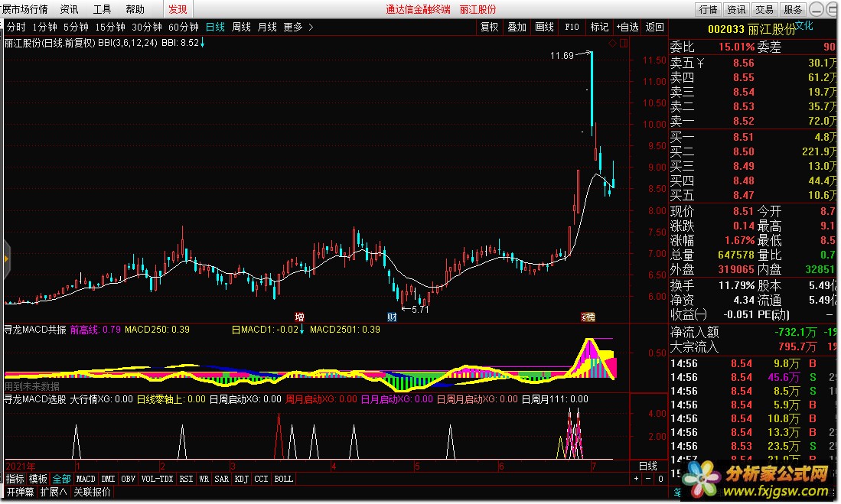The height and width of the screenshot is (504, 841).
Task: Expand the 扩展 panel toggle
Action: pos(54,492)
